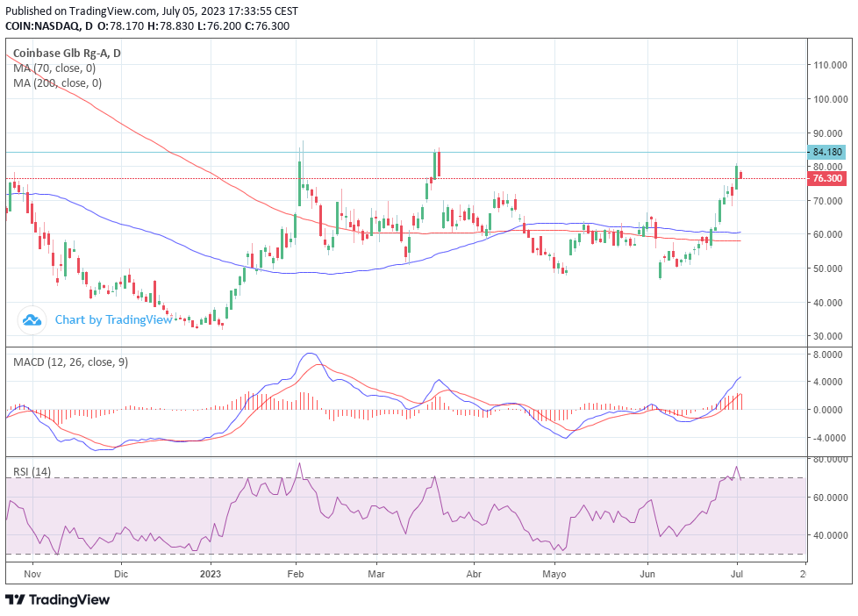The height and width of the screenshot is (616, 858).
Task: Click the 'MA (200, close, 0)' legend
Action: click(x=57, y=83)
